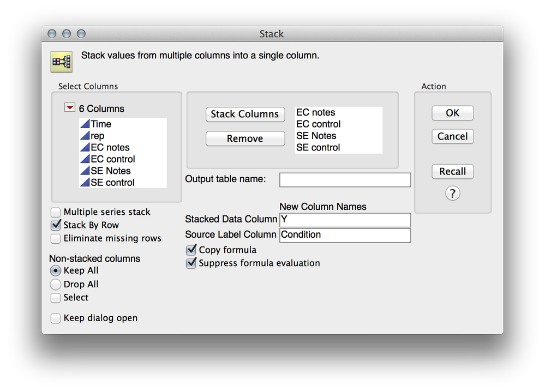Click the Source Label Column field
Screen dimensions: 545x392
[345, 235]
